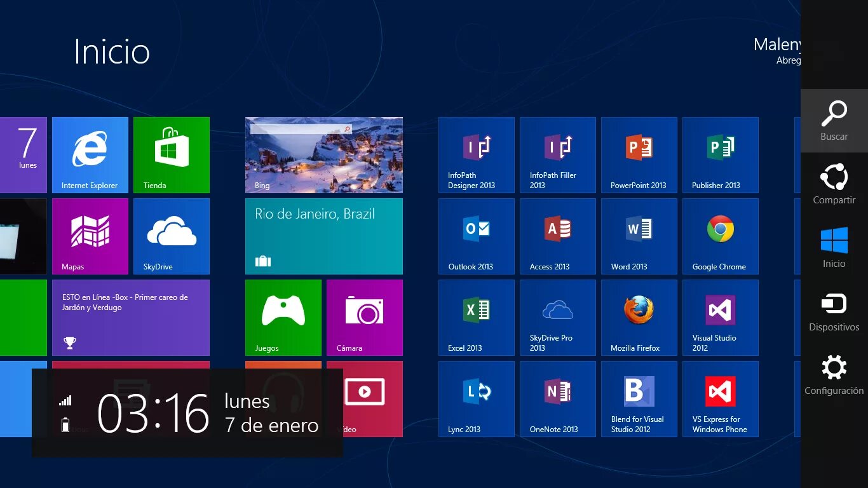The height and width of the screenshot is (488, 868).
Task: Launch Outlook 2013
Action: coord(477,236)
